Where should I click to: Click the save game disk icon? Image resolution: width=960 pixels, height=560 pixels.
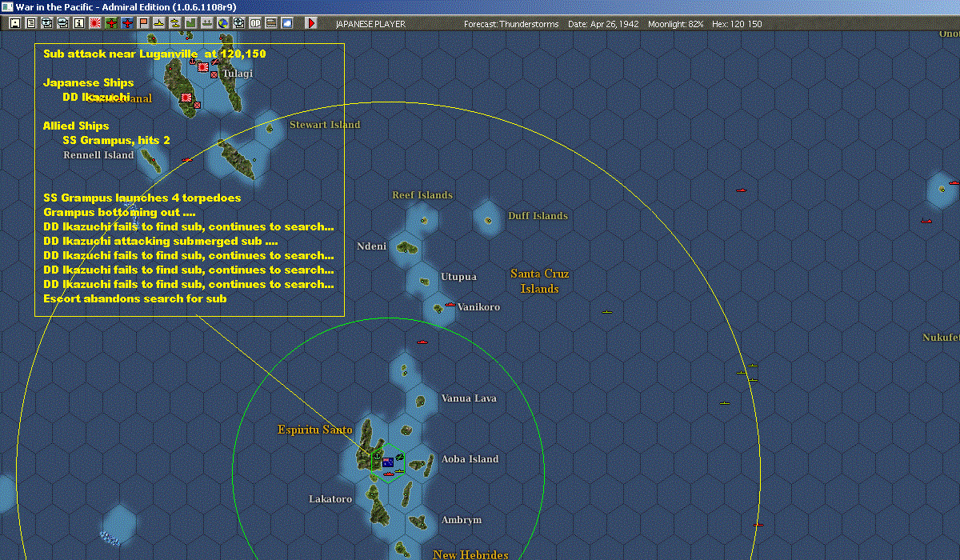click(x=15, y=23)
